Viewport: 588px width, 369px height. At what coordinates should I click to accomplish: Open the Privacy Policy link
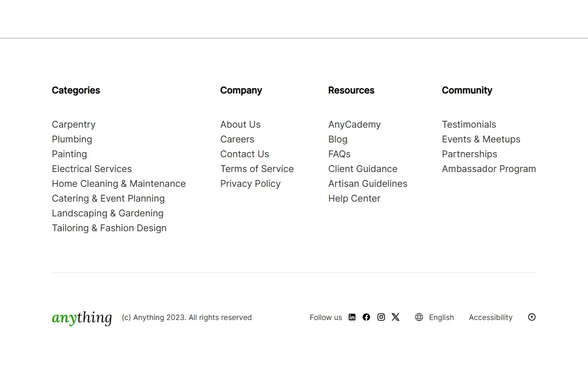(250, 184)
